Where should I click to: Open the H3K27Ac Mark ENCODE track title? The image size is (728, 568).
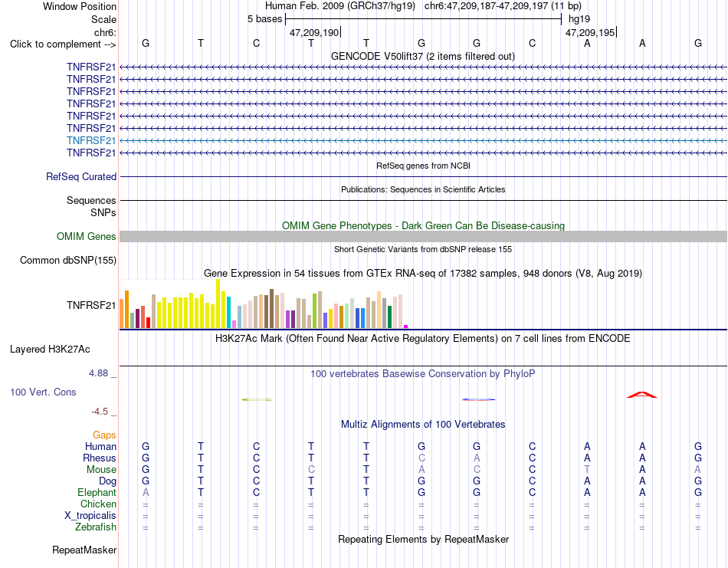click(x=422, y=338)
